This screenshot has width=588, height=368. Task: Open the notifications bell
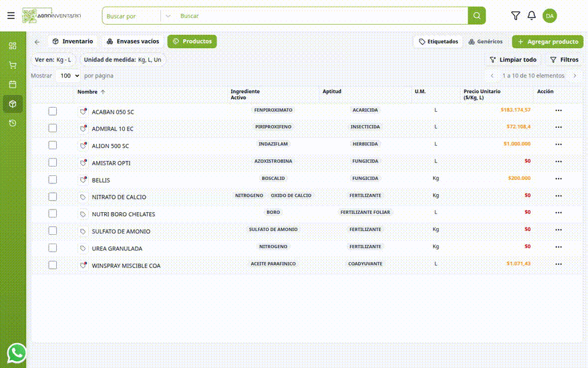click(531, 16)
